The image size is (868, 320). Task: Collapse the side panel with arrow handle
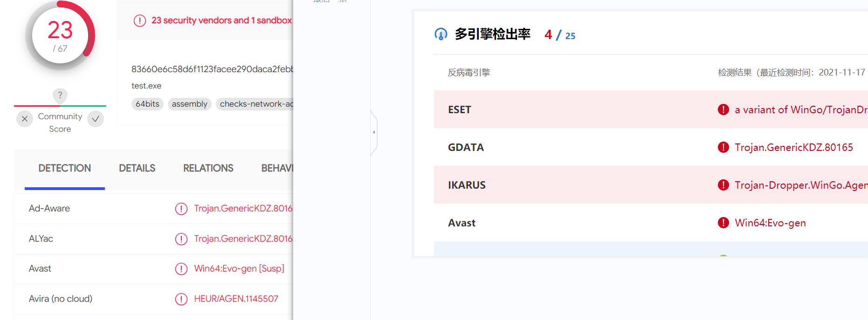tap(374, 132)
